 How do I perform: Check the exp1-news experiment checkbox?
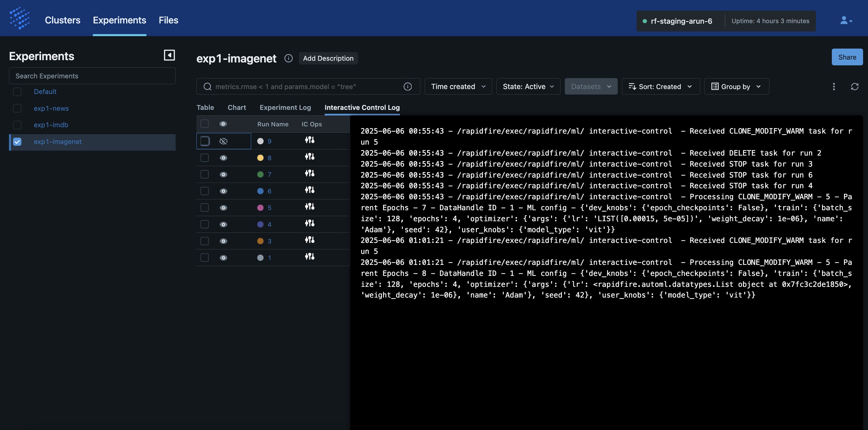point(17,108)
